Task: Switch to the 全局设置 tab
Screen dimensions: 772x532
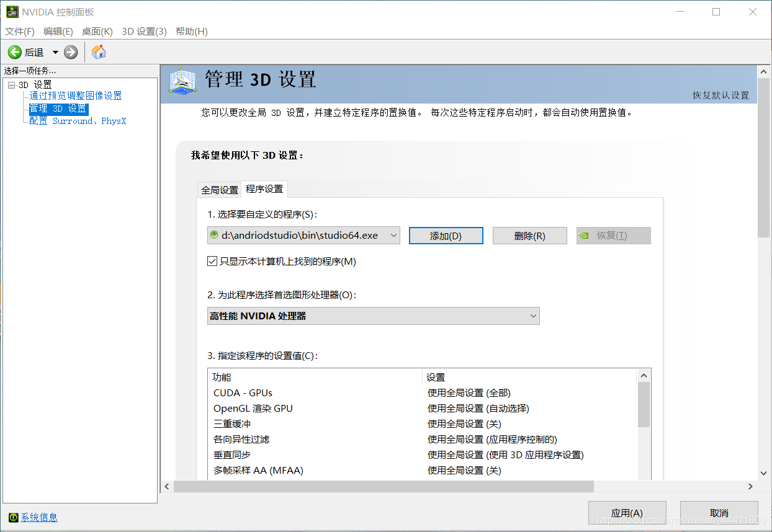Action: pos(220,190)
